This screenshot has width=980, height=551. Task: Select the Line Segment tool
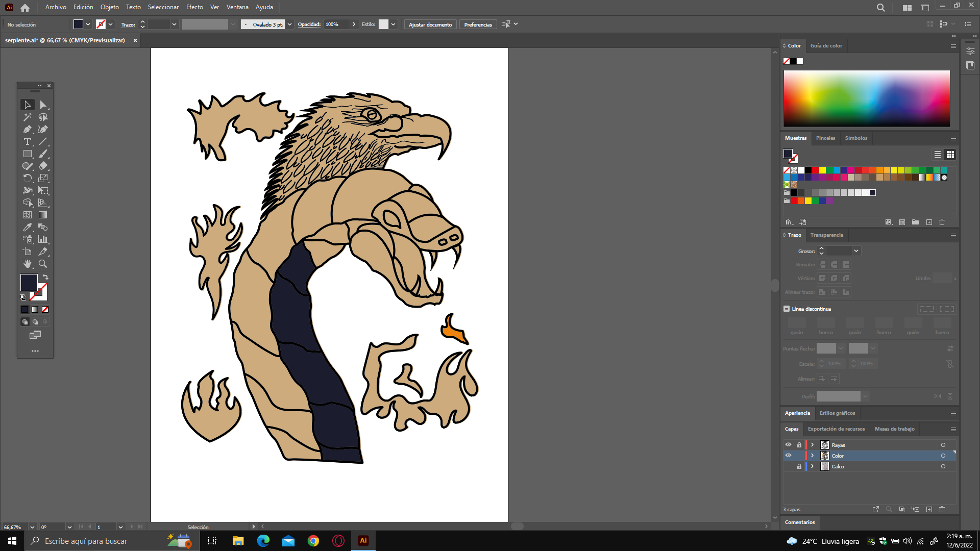(x=43, y=142)
